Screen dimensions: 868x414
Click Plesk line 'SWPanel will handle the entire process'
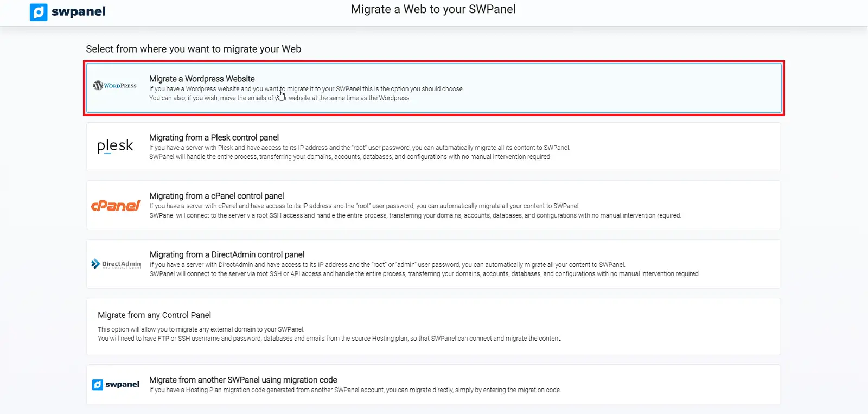click(x=350, y=157)
